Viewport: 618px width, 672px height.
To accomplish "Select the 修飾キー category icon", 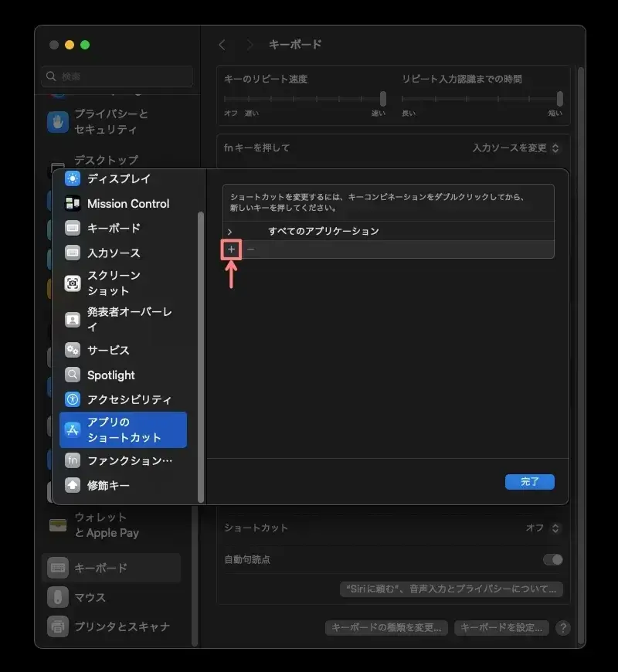I will (73, 485).
